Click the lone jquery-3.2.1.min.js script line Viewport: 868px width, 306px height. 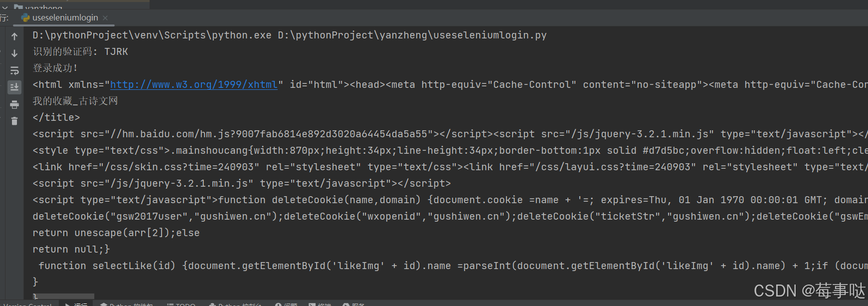point(242,183)
